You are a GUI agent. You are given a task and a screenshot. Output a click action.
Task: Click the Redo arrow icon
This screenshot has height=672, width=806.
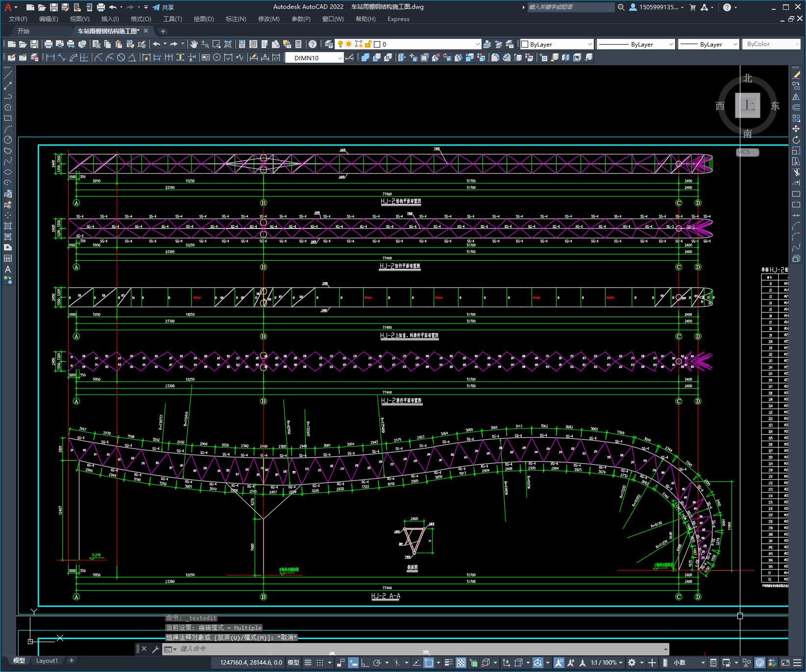(174, 44)
